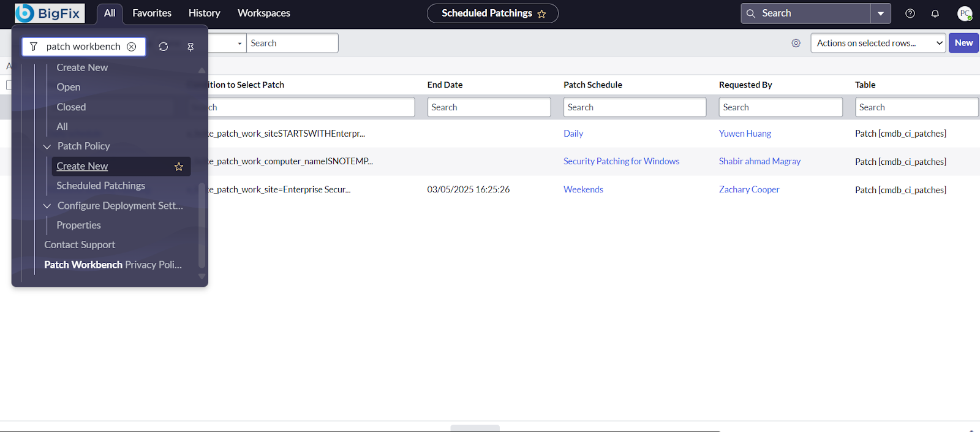Viewport: 980px width, 432px height.
Task: Click the New button
Action: tap(963, 43)
